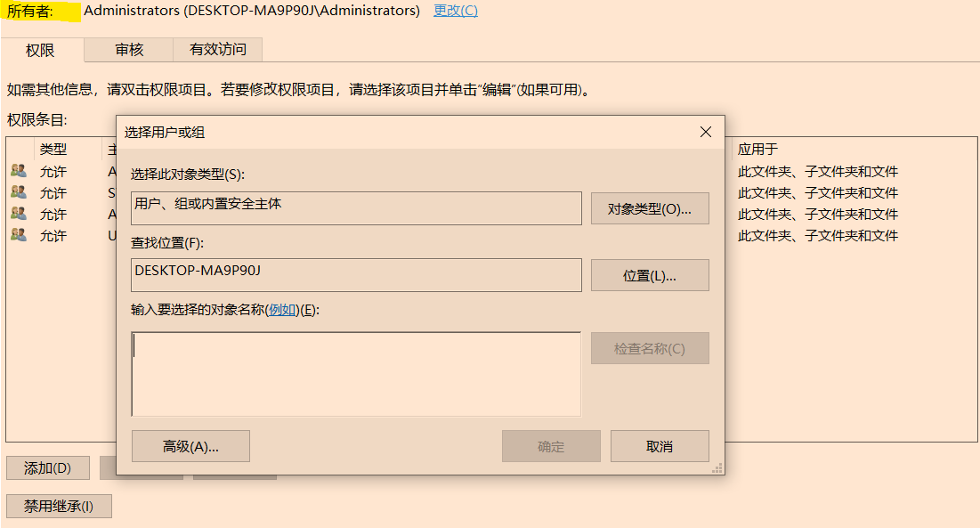
Task: Open the 例如 examples link
Action: pyautogui.click(x=282, y=310)
